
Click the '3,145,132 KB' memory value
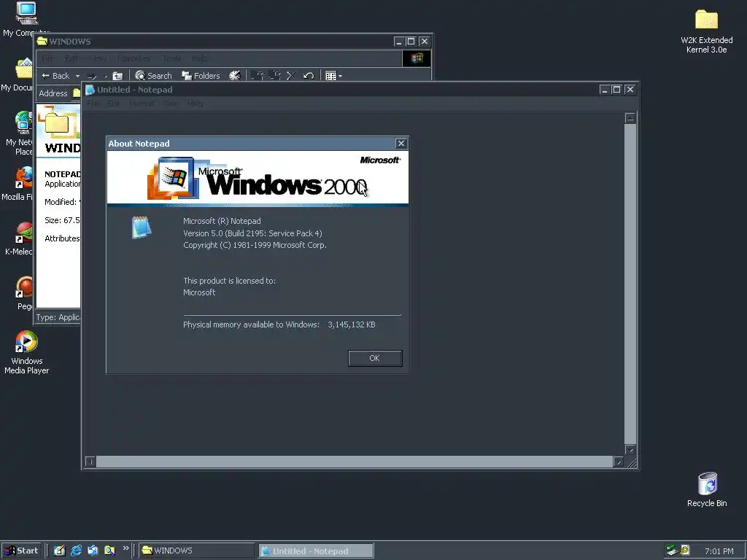click(352, 324)
